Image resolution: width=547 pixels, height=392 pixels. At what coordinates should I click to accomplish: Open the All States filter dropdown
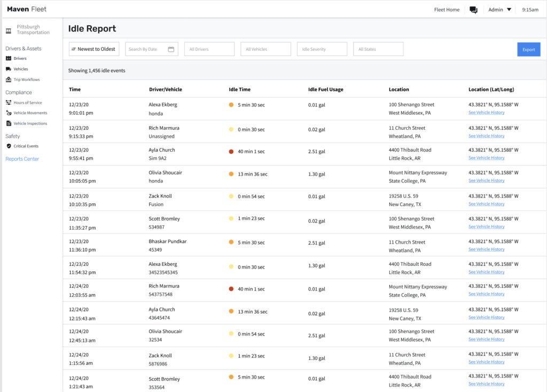click(x=378, y=49)
